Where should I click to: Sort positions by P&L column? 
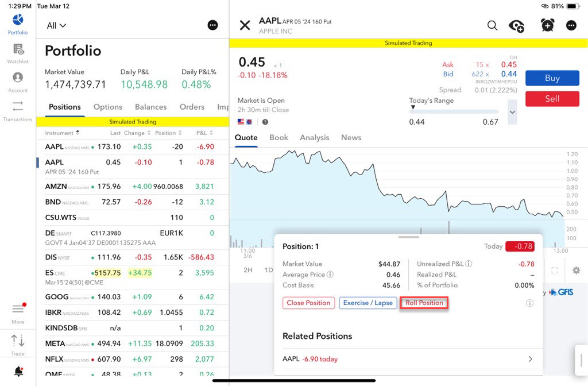tap(205, 133)
